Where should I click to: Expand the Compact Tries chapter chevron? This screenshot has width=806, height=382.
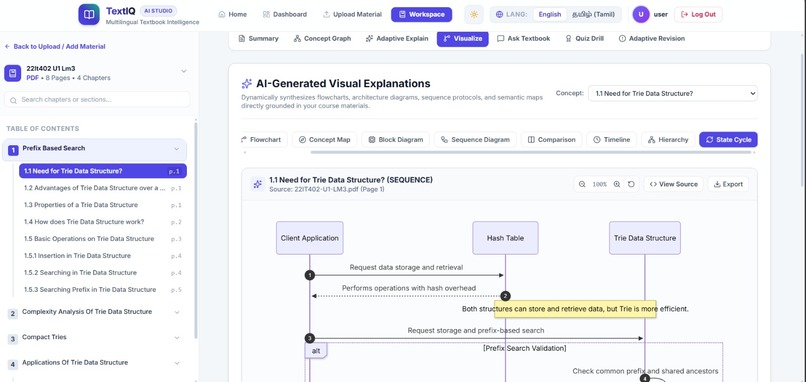(176, 338)
